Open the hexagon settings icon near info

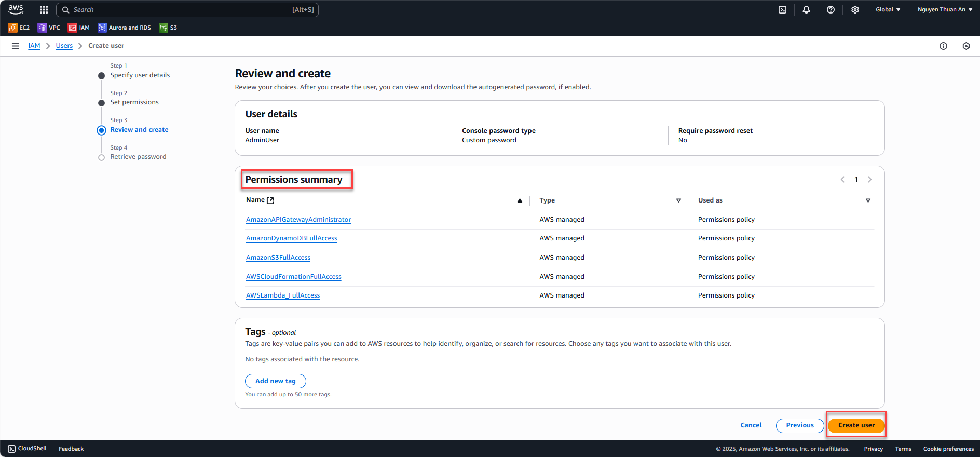pyautogui.click(x=966, y=46)
